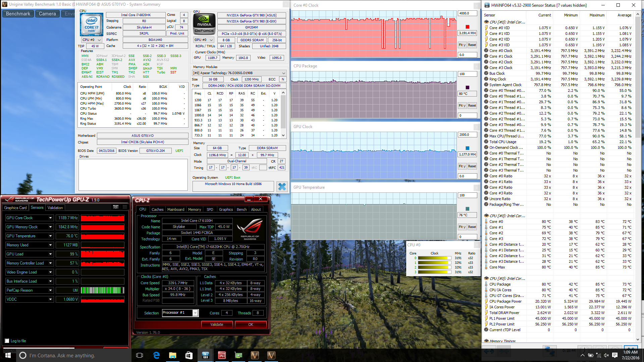Select the CPU Package Power sensor row

[x=558, y=301]
